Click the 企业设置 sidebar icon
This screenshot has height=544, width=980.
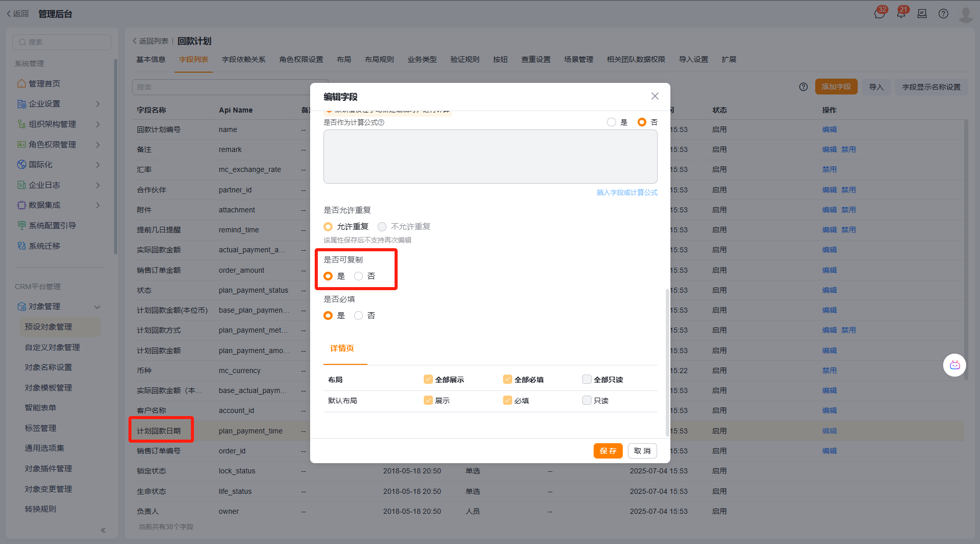pyautogui.click(x=21, y=104)
